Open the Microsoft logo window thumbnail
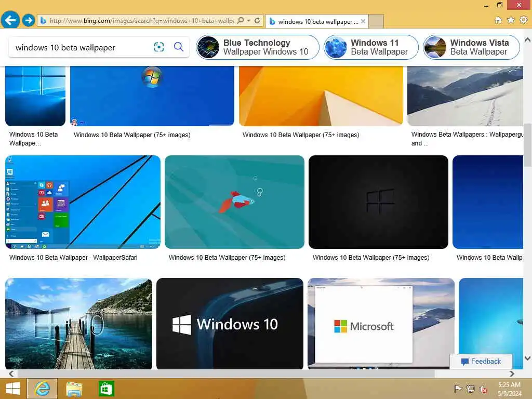 coord(381,324)
